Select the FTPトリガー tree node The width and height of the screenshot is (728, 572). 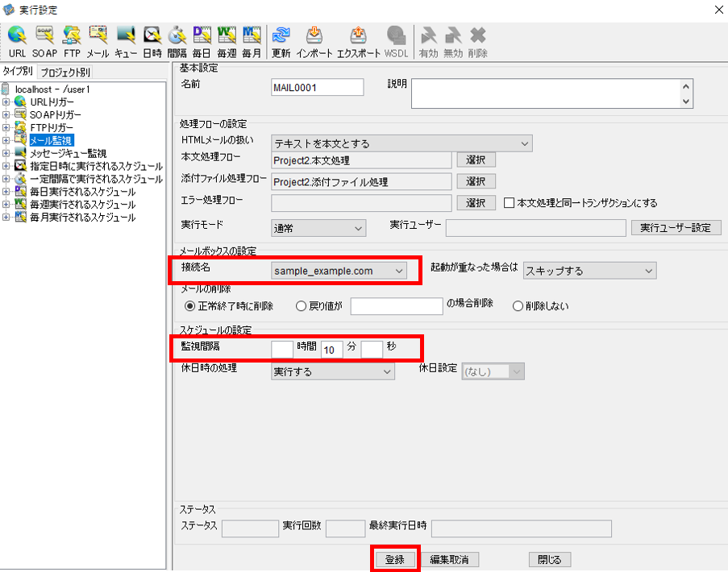[51, 127]
